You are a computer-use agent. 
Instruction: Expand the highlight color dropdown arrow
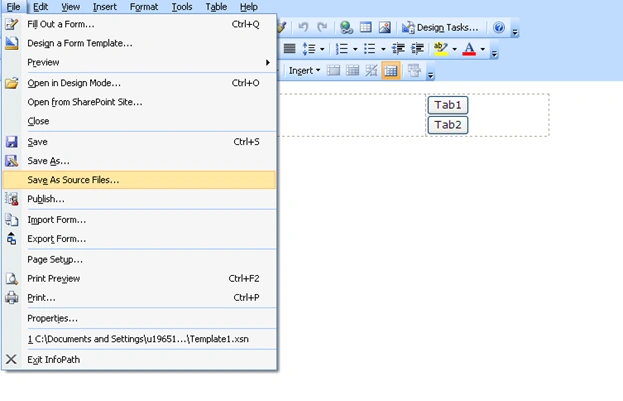tap(455, 49)
